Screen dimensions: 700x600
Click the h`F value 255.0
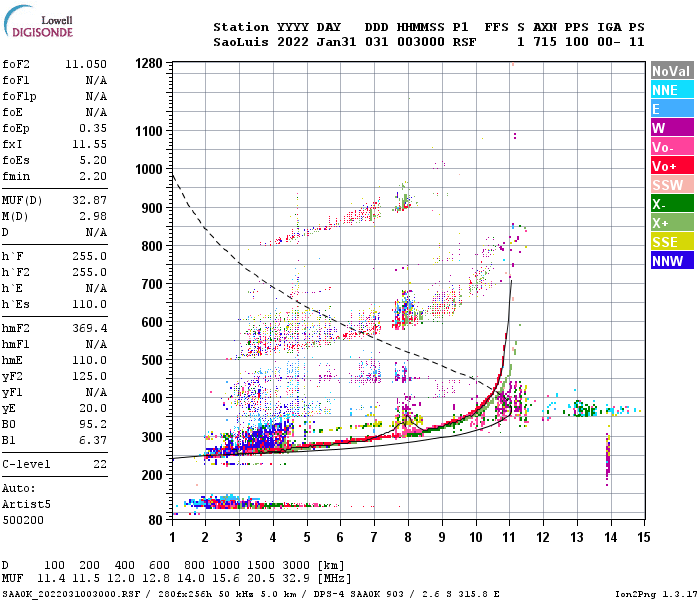pos(89,256)
